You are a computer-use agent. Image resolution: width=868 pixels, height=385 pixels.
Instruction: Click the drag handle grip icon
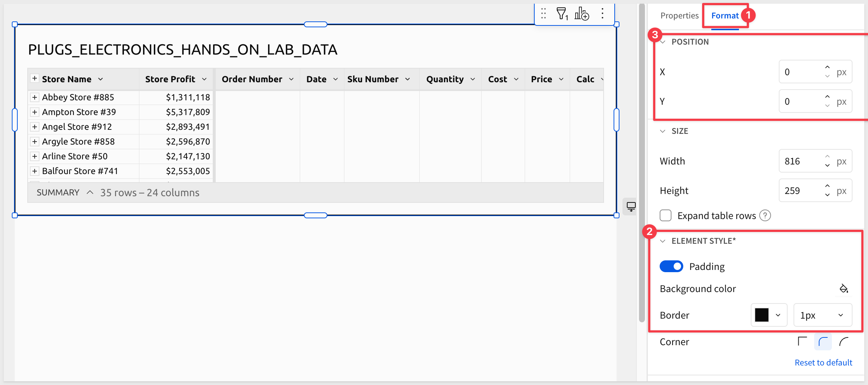[543, 14]
